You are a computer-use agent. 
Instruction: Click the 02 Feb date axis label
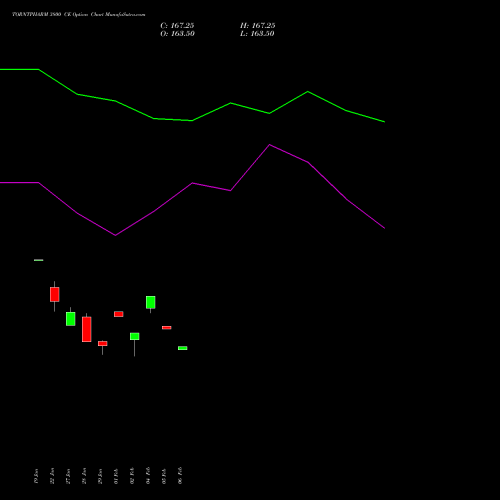coord(132,476)
